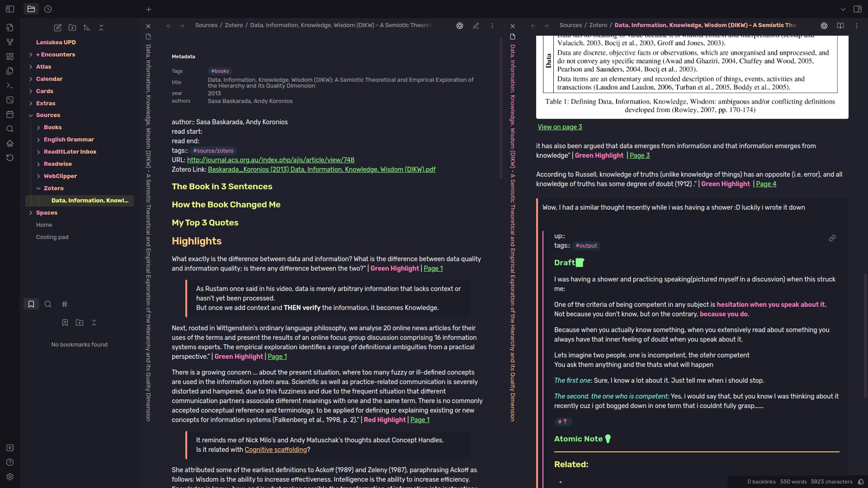Open the help icon in ribbon
The height and width of the screenshot is (488, 868).
coord(10,462)
